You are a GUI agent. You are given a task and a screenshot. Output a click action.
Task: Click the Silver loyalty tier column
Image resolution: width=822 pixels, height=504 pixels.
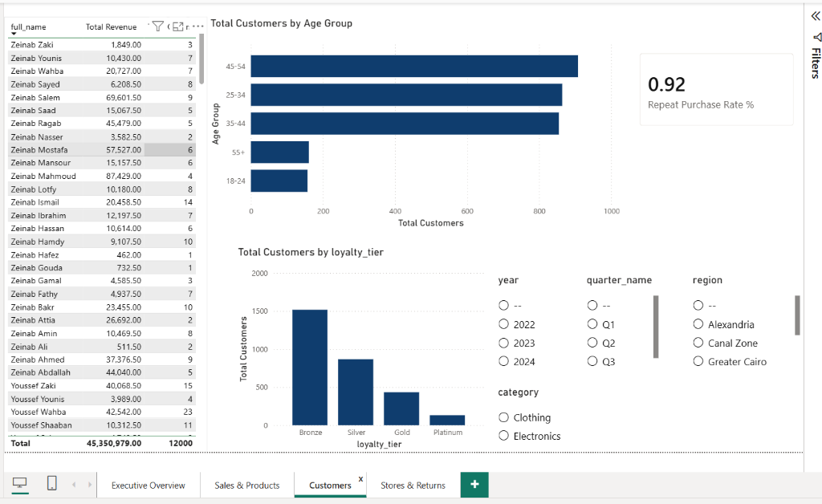click(x=356, y=392)
